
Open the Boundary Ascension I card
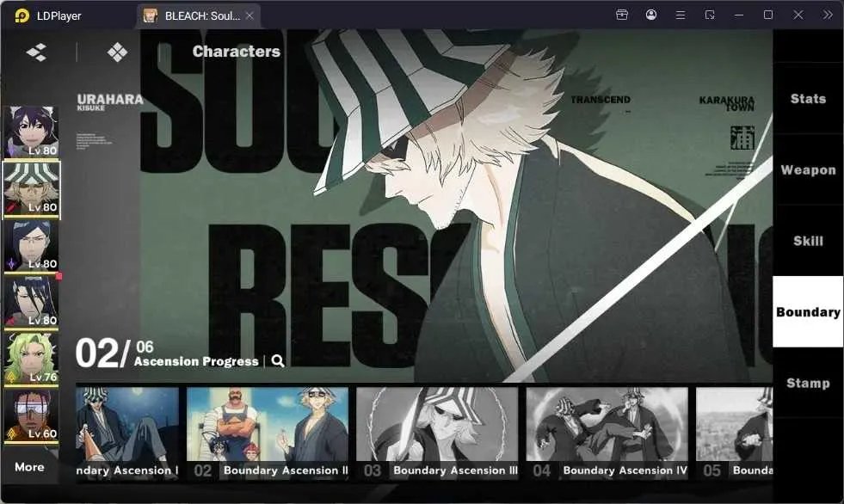point(127,433)
